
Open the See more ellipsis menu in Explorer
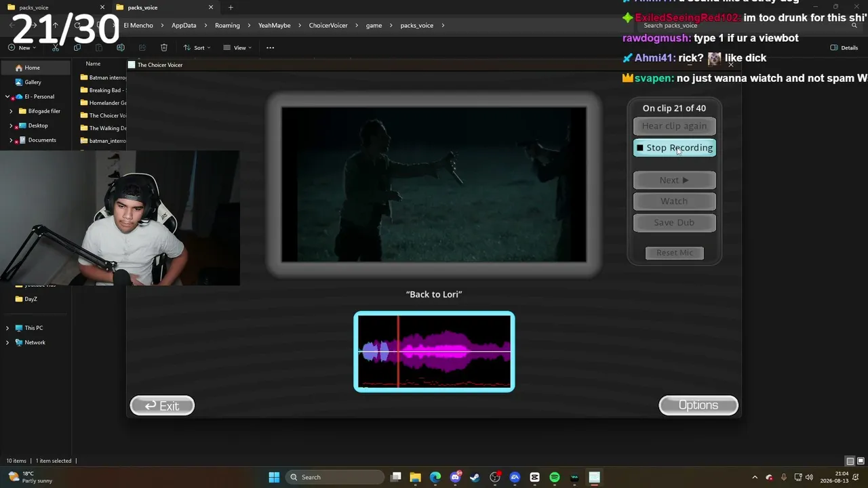pyautogui.click(x=270, y=47)
